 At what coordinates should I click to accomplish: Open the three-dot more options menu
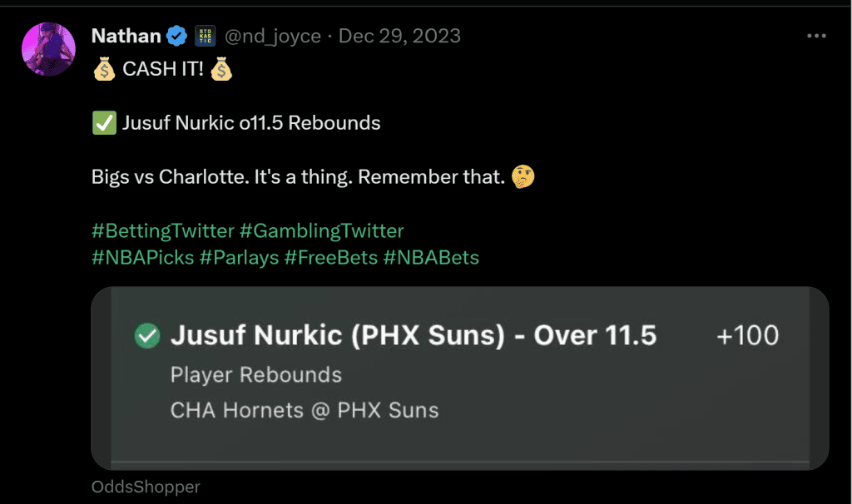pos(816,36)
